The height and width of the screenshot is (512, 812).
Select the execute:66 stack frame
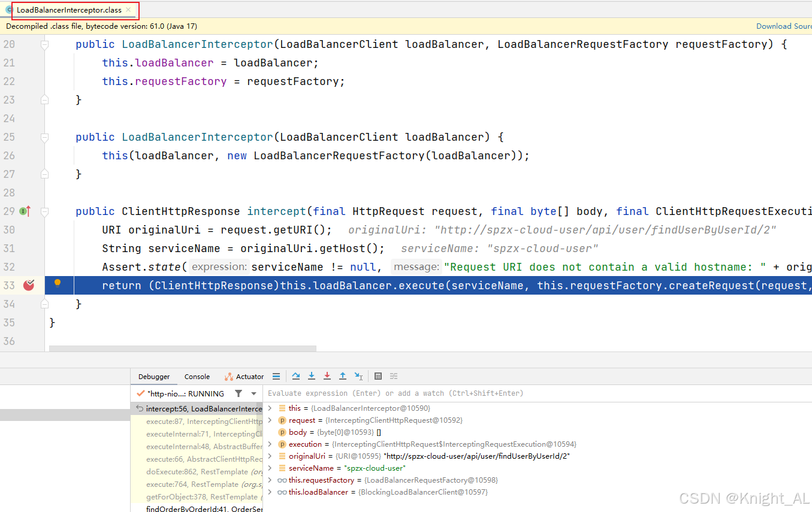197,459
